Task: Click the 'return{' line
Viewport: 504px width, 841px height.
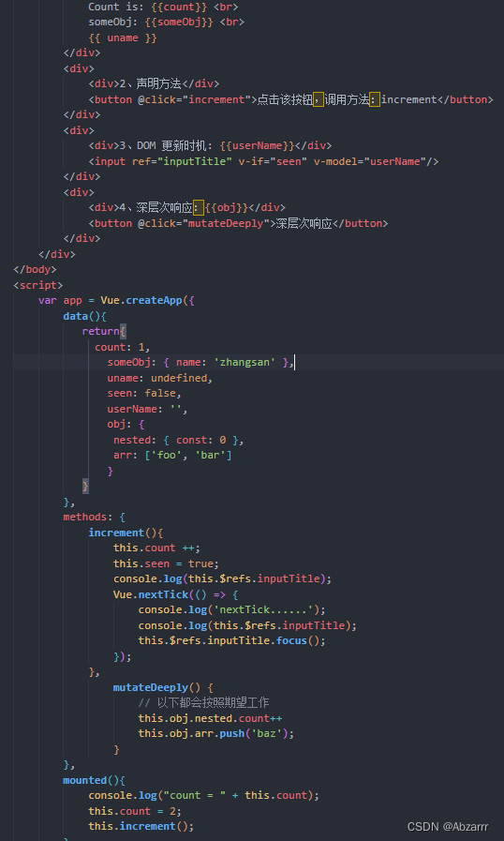Action: [x=104, y=332]
